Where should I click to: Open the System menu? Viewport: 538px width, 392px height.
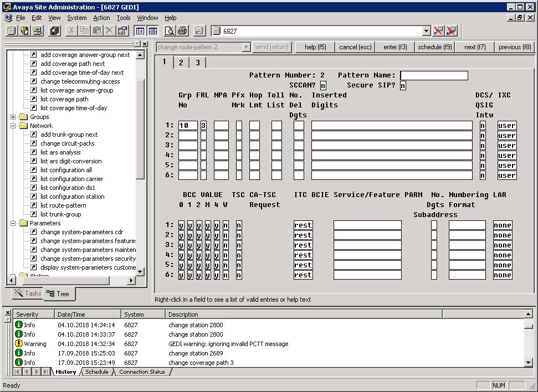tap(77, 18)
